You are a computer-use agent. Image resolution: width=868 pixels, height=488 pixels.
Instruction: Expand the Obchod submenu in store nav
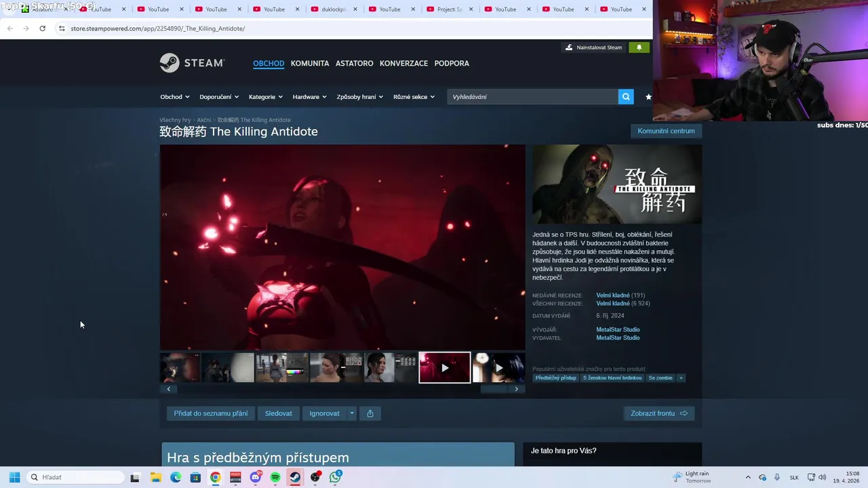[175, 97]
